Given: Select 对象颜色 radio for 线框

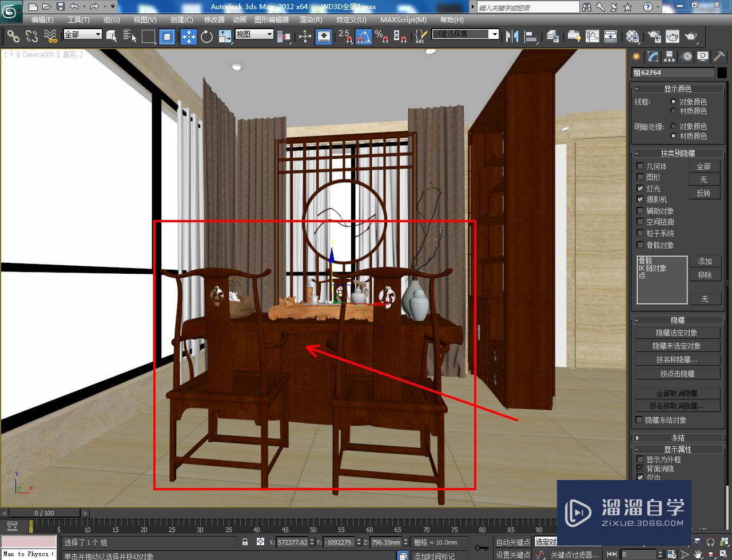Looking at the screenshot, I should pos(673,102).
